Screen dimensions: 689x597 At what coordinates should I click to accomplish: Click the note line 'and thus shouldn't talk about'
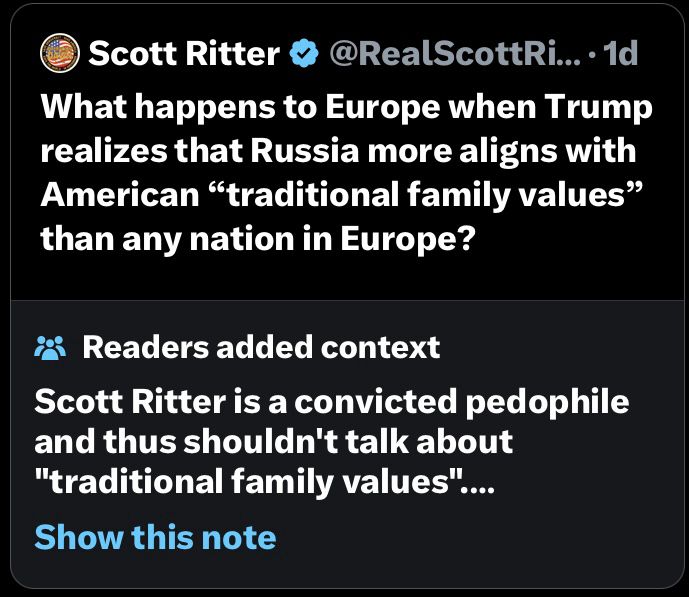[273, 442]
